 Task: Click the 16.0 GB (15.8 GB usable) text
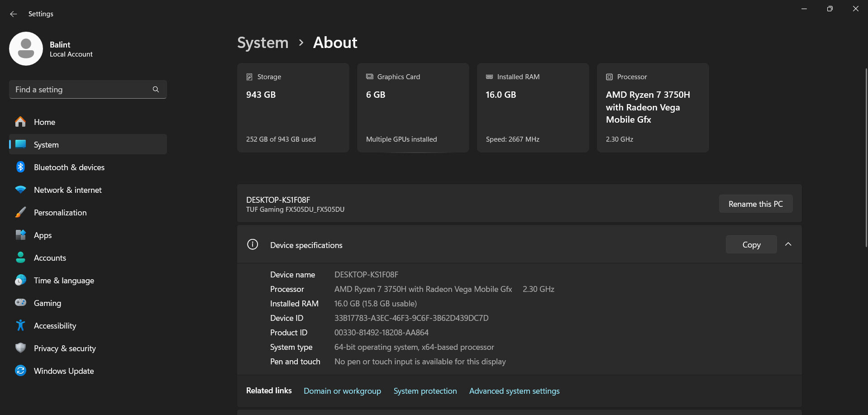coord(376,303)
